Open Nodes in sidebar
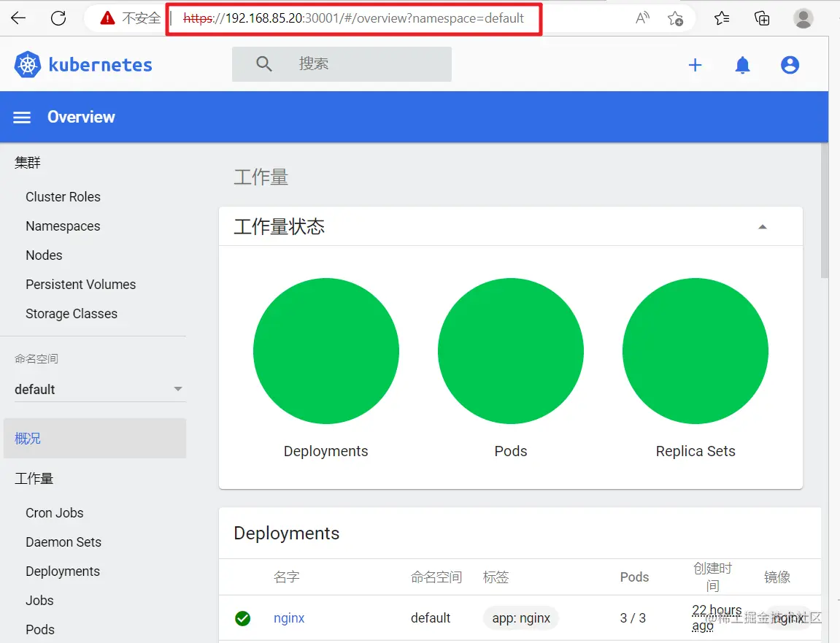The width and height of the screenshot is (840, 643). [44, 255]
